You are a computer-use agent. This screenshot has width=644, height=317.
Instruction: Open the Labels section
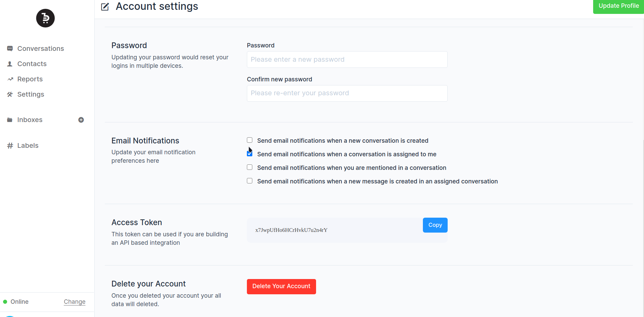click(28, 145)
